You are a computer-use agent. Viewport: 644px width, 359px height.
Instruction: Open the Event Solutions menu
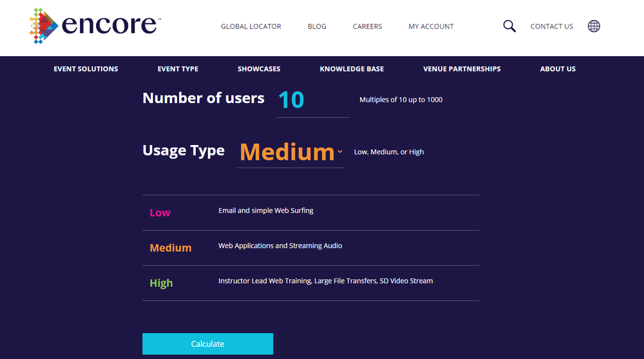pos(86,69)
